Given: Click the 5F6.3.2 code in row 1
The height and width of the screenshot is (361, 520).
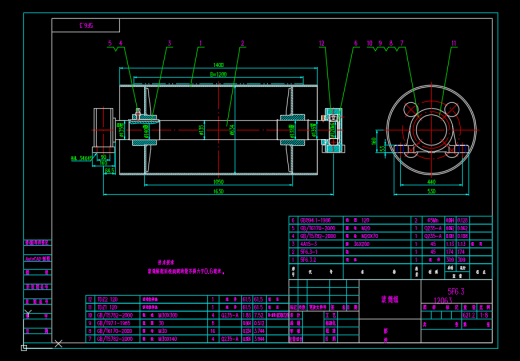Looking at the screenshot, I should pos(308,260).
